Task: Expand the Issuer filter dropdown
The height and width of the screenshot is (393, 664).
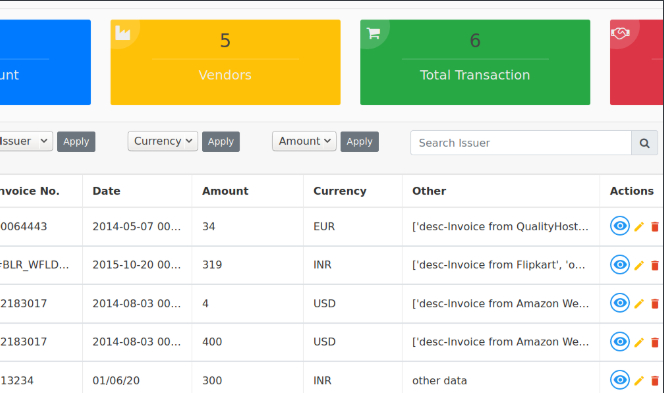Action: (23, 141)
